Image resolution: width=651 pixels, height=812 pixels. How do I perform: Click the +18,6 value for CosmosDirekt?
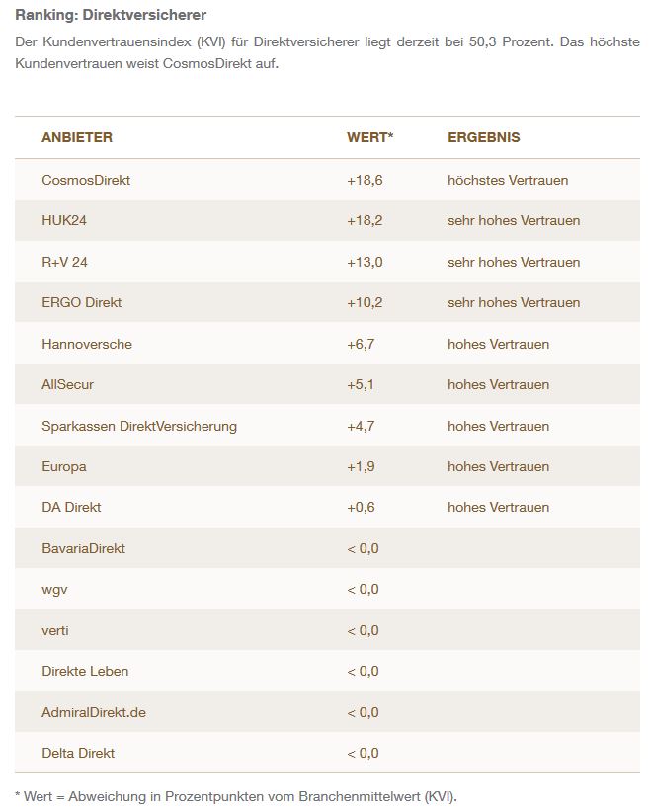pos(365,180)
